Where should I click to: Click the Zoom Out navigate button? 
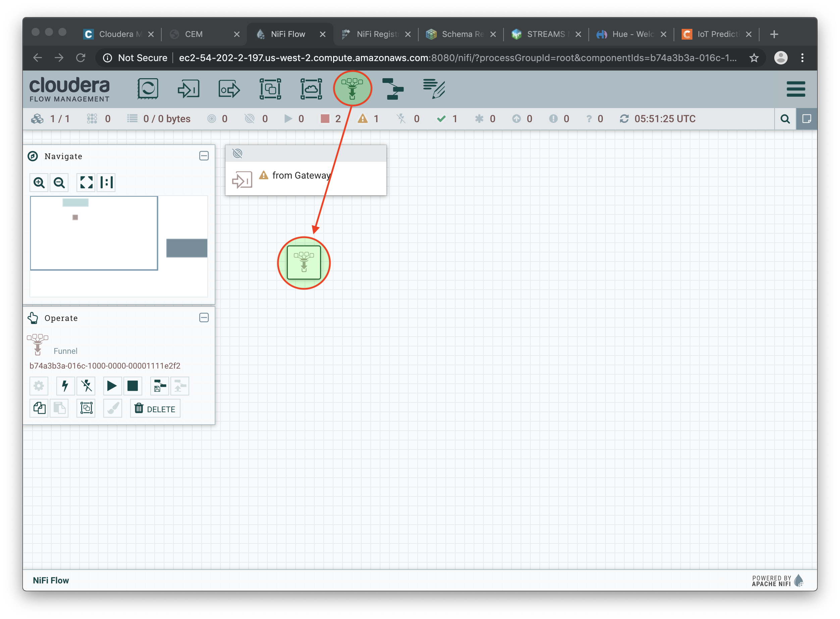point(59,183)
